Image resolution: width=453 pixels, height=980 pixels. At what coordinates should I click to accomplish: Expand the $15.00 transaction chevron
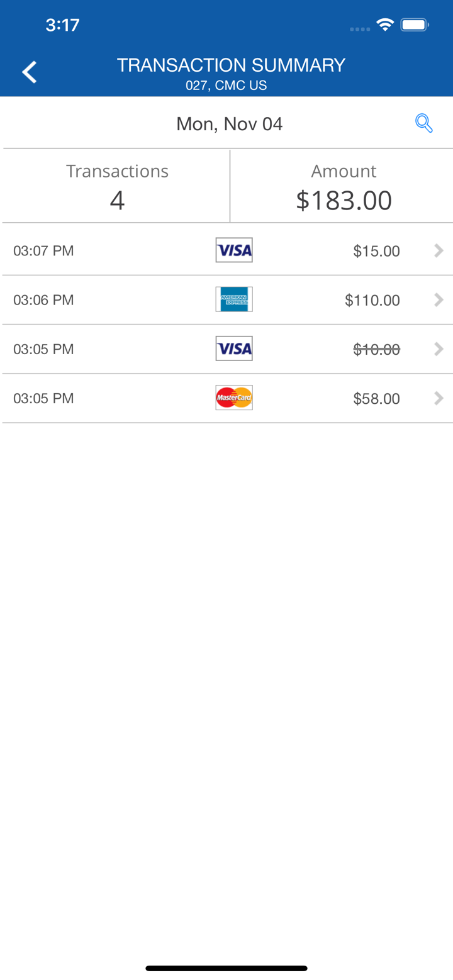pos(439,251)
